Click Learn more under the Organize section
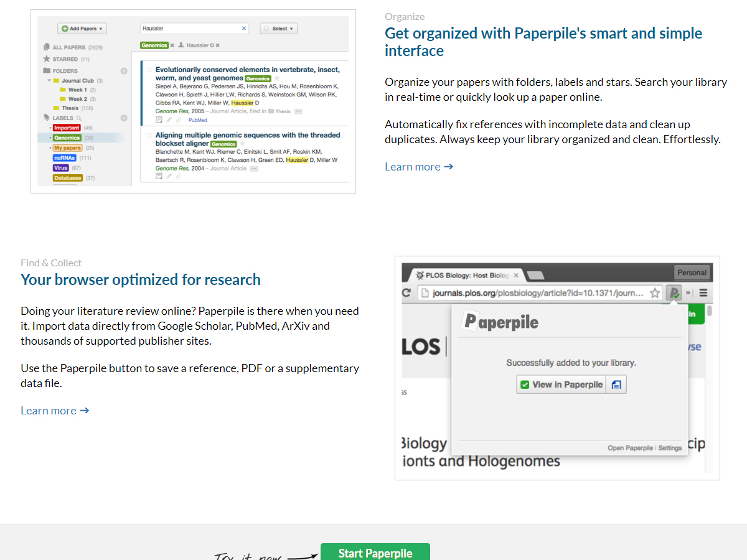747x560 pixels. [419, 167]
